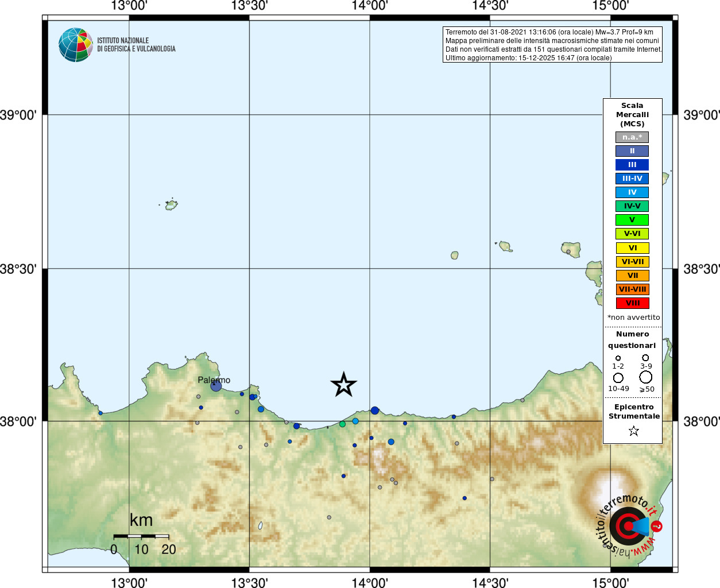Click the largest circle for ≥50 questionnaires
The image size is (720, 588).
click(646, 377)
